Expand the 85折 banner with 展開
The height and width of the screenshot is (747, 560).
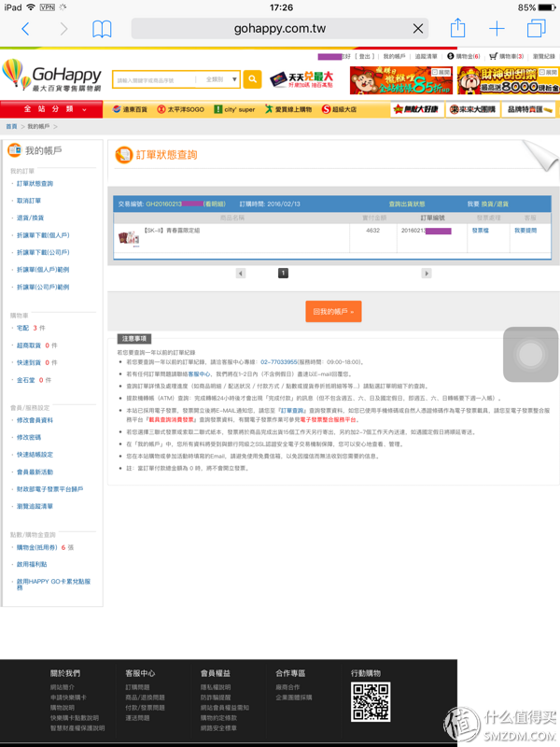coord(441,72)
